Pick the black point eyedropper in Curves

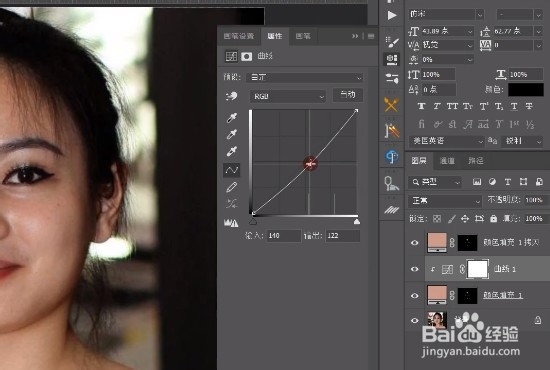[232, 118]
